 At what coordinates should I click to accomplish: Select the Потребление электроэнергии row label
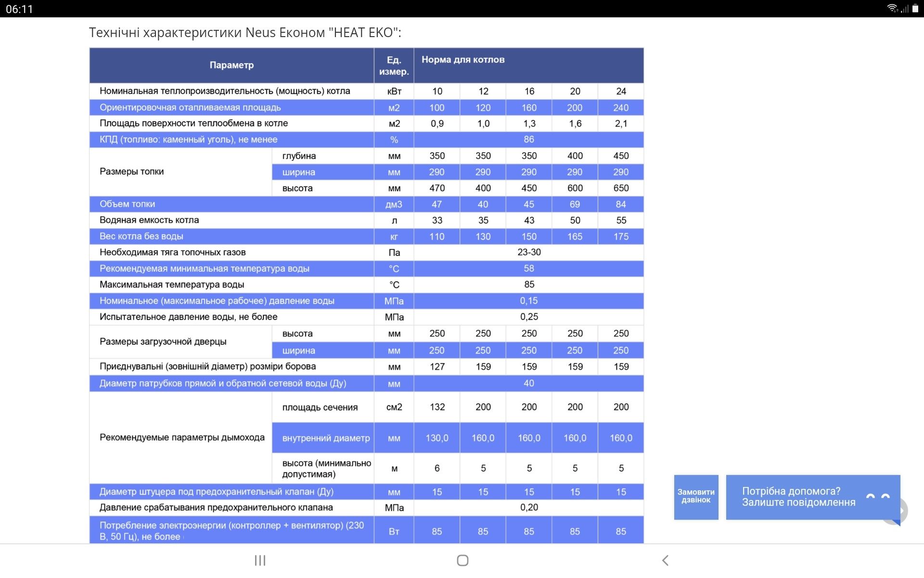pyautogui.click(x=232, y=531)
